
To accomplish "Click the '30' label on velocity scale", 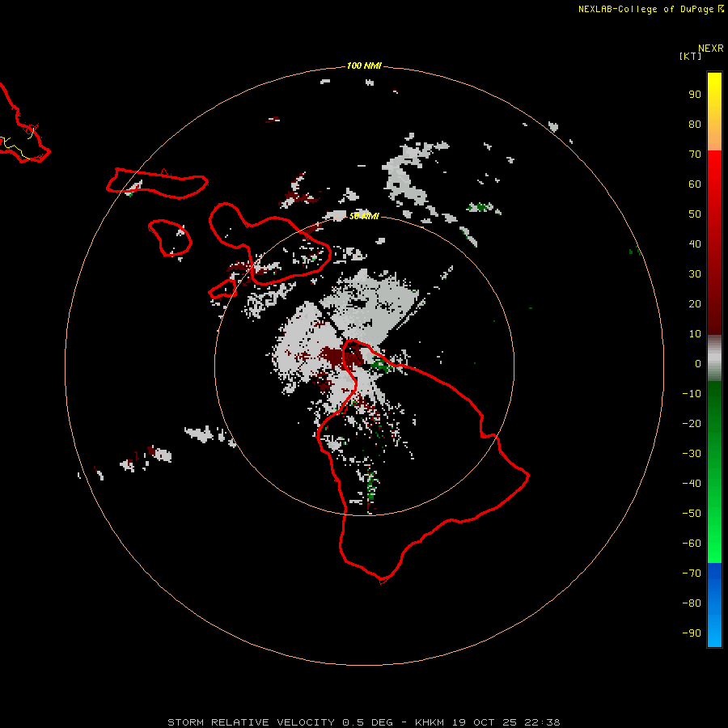I will 695,274.
